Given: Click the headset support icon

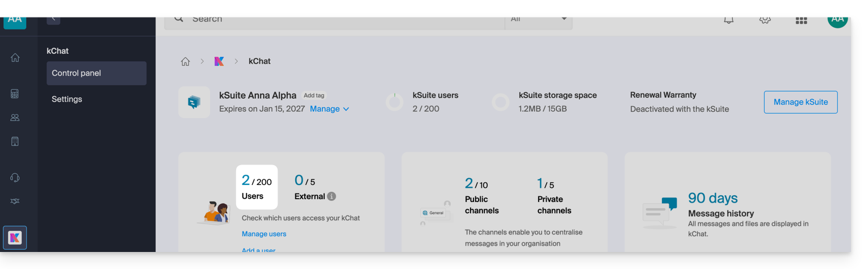Looking at the screenshot, I should point(15,178).
